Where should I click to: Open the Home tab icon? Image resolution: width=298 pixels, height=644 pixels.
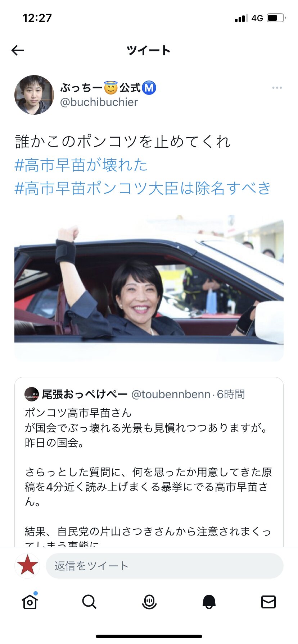pos(30,601)
